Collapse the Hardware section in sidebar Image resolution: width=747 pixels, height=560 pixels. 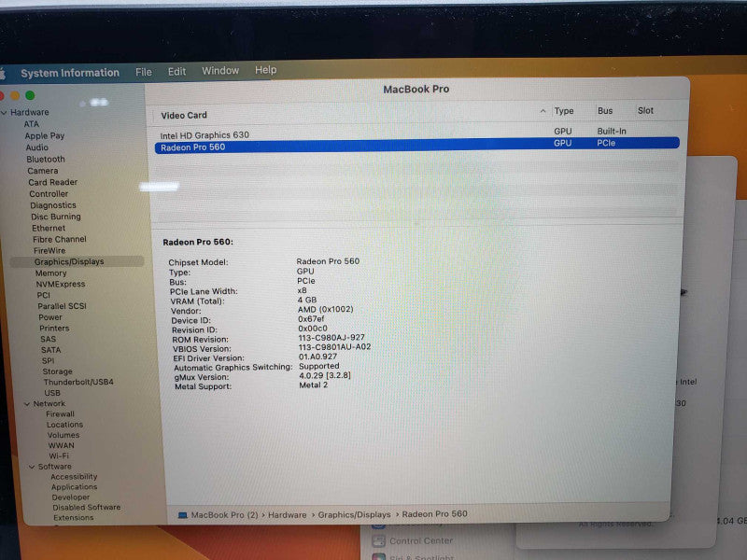tap(5, 112)
